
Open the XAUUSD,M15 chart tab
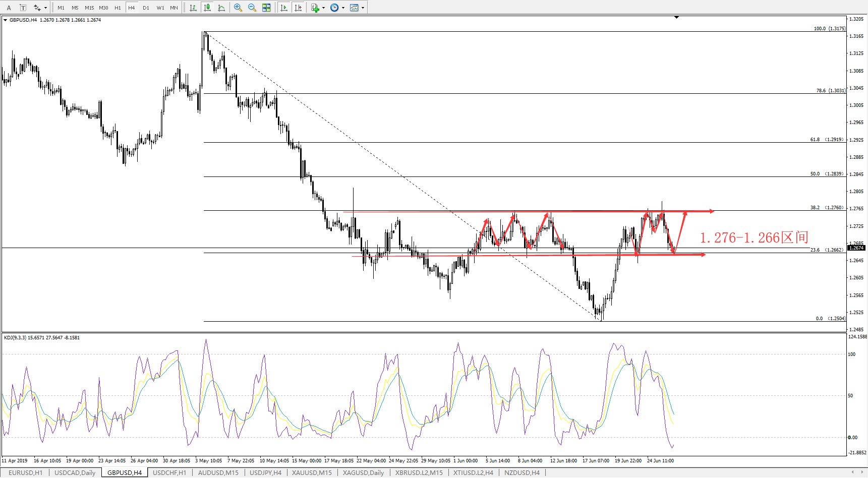click(312, 472)
